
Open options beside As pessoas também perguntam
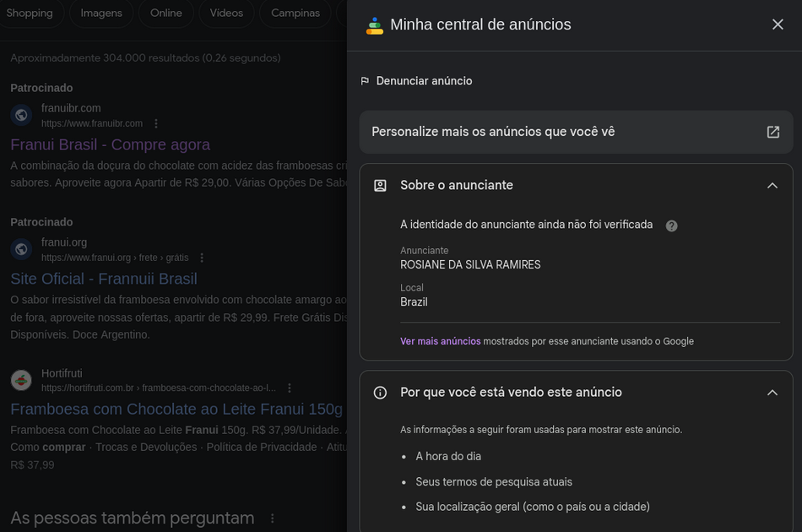click(273, 518)
